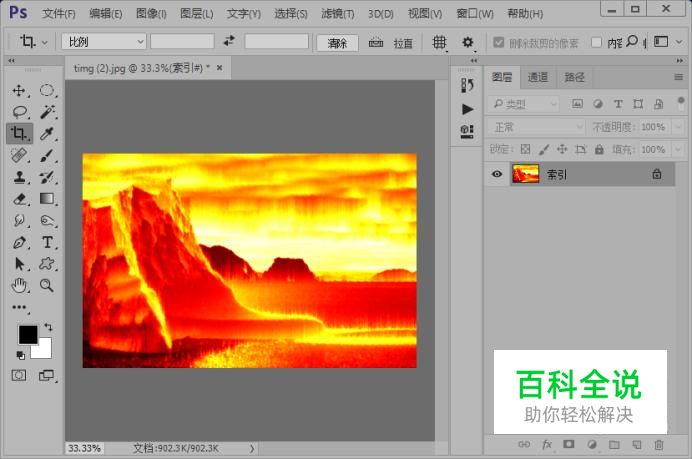The width and height of the screenshot is (692, 459).
Task: Open the Layer (图层) menu
Action: (x=196, y=14)
